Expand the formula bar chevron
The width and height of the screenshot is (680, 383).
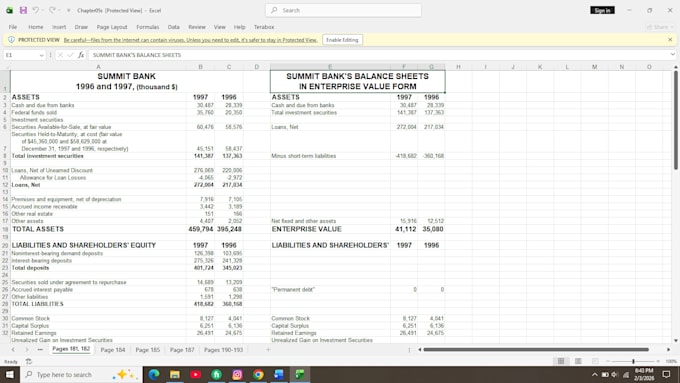tap(673, 55)
